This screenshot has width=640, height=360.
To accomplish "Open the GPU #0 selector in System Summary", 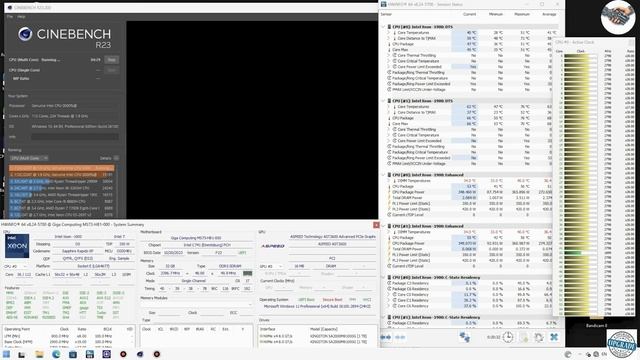I will point(272,266).
